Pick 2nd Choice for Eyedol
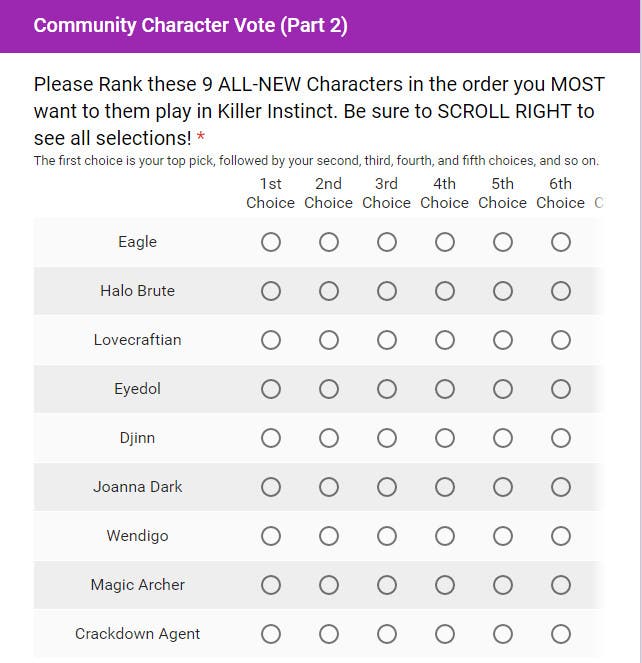Image resolution: width=642 pixels, height=663 pixels. pos(329,389)
